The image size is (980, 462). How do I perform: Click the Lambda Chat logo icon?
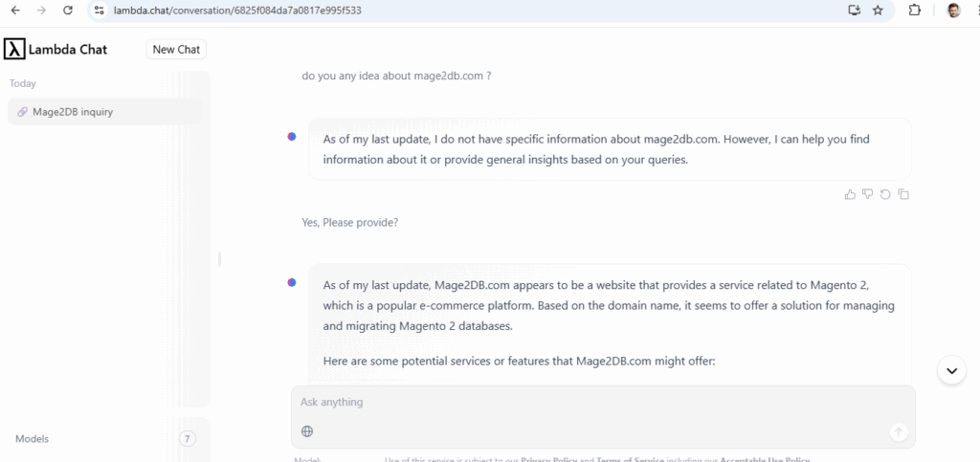13,49
